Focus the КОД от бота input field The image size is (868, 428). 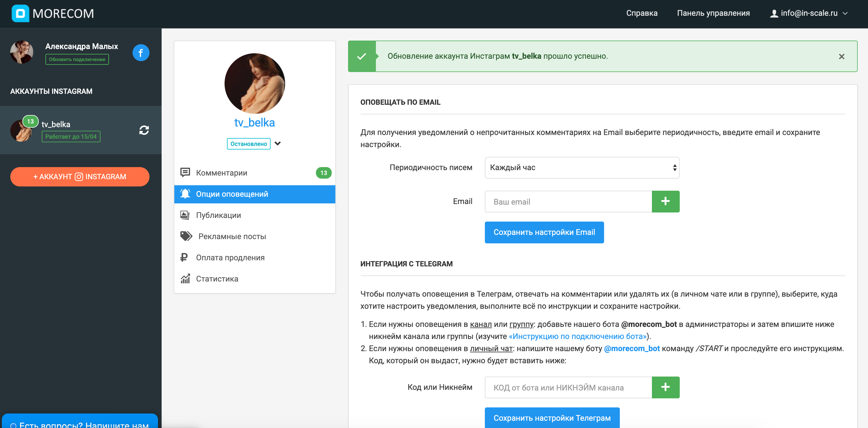(x=568, y=387)
